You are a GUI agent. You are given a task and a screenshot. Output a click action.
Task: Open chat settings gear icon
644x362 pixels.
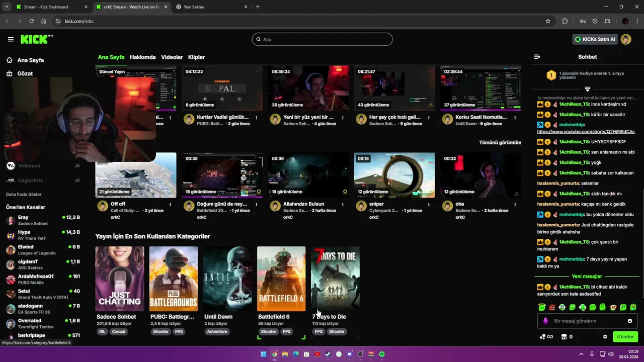coord(605,337)
